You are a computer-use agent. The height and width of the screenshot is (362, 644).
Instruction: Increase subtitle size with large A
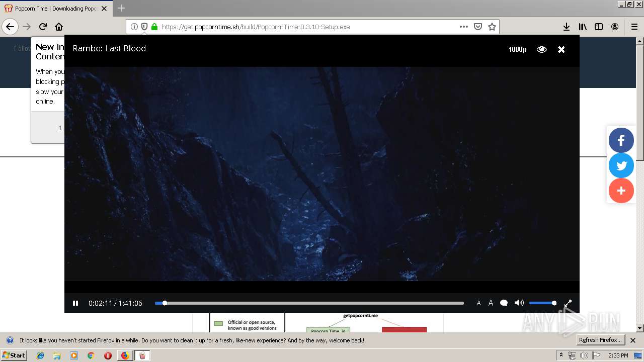[491, 303]
